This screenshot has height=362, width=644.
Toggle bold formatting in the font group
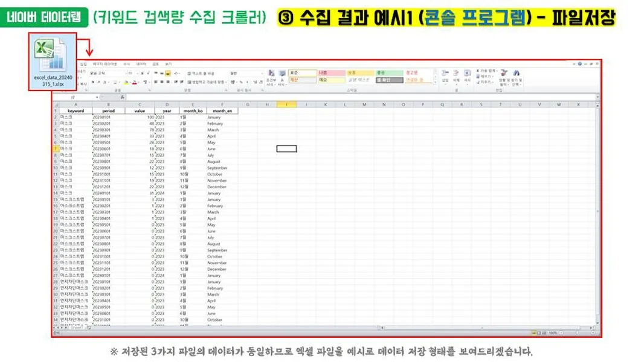[92, 82]
